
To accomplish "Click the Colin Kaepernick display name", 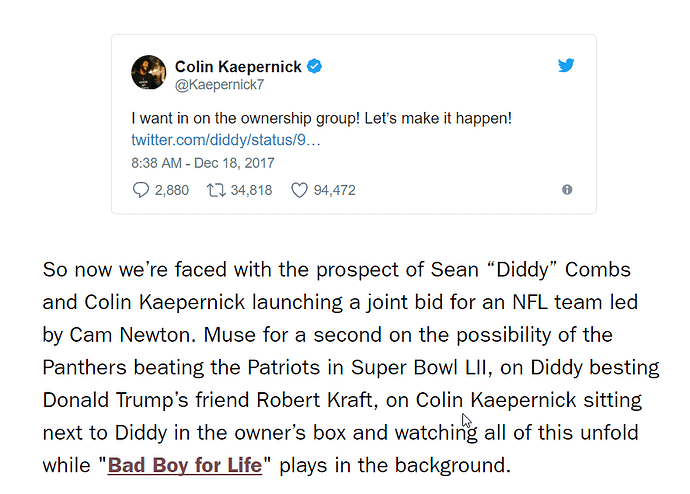I will point(238,66).
